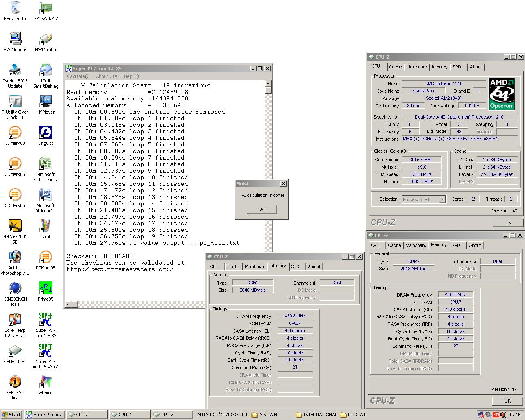
Task: Expand the Processor #1 selection dropdown
Action: click(442, 199)
